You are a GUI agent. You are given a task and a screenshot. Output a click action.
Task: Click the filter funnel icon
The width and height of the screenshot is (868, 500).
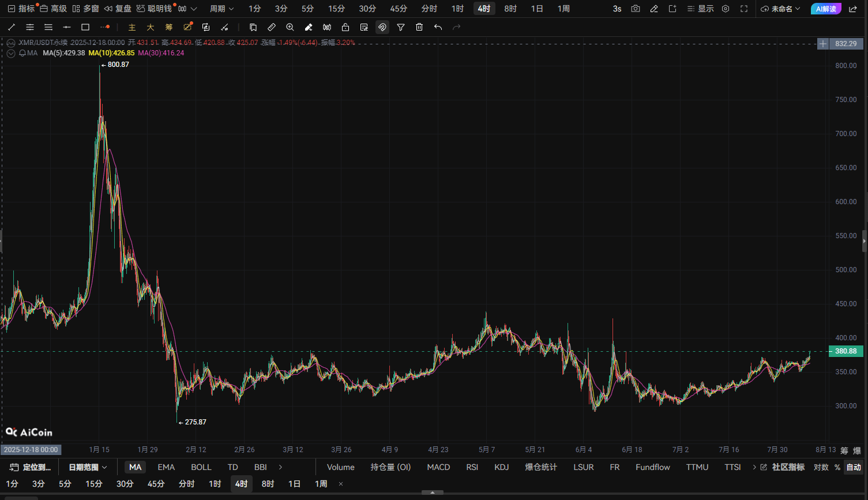(401, 27)
